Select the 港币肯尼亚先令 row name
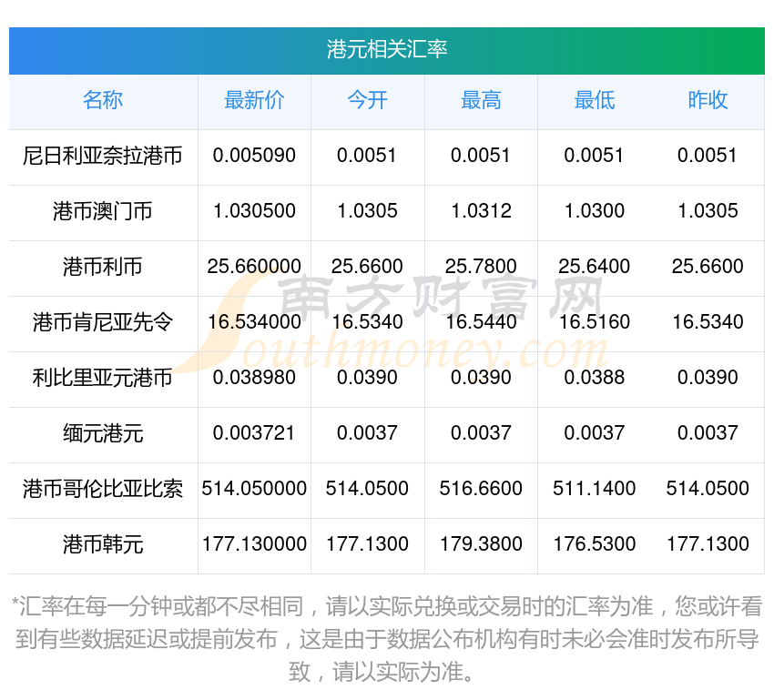 [x=103, y=322]
